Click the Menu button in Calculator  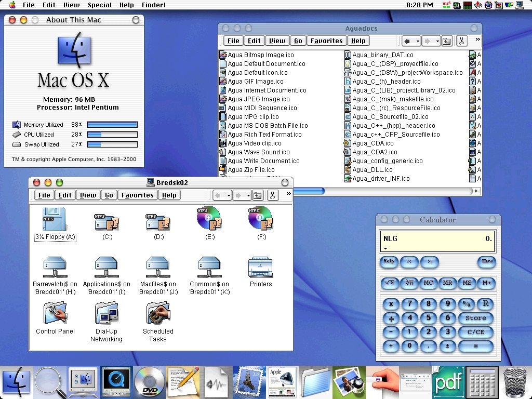point(487,261)
